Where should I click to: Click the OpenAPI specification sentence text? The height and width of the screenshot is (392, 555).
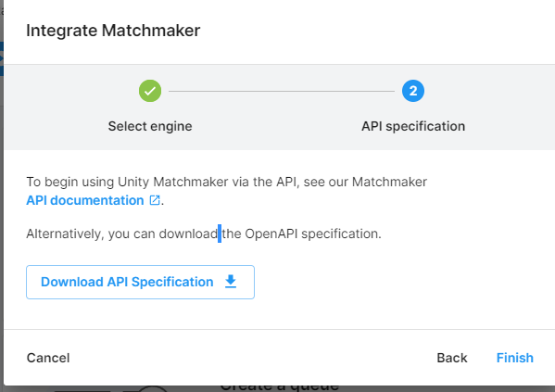204,234
